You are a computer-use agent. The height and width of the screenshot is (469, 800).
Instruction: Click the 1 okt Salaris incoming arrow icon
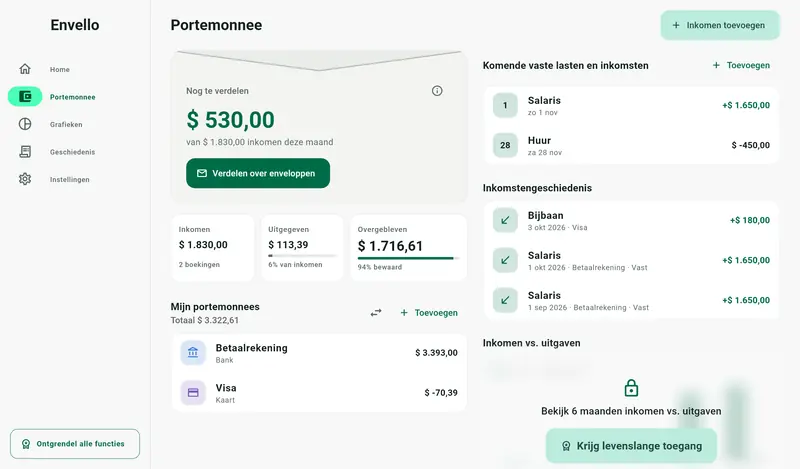(505, 260)
